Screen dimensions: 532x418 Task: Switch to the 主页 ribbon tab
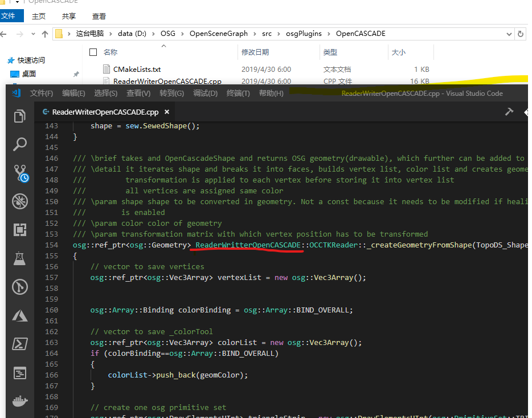(x=38, y=17)
